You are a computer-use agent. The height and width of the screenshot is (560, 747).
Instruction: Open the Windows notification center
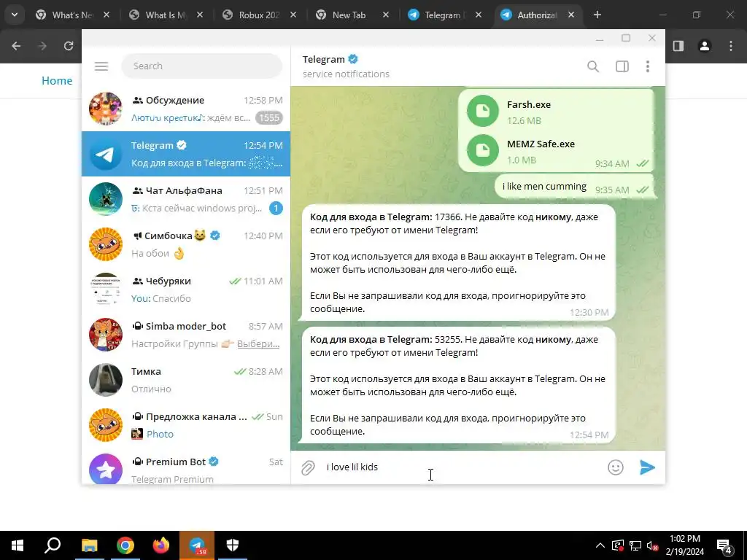tap(724, 545)
